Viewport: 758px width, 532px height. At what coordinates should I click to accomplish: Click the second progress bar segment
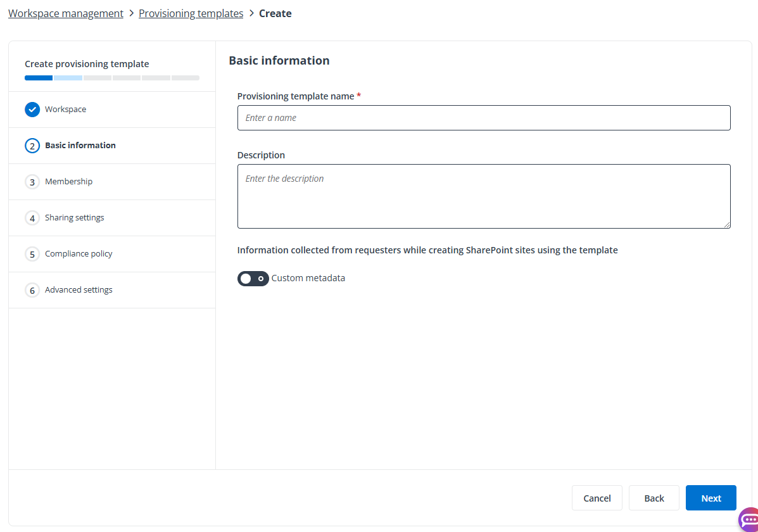coord(67,77)
